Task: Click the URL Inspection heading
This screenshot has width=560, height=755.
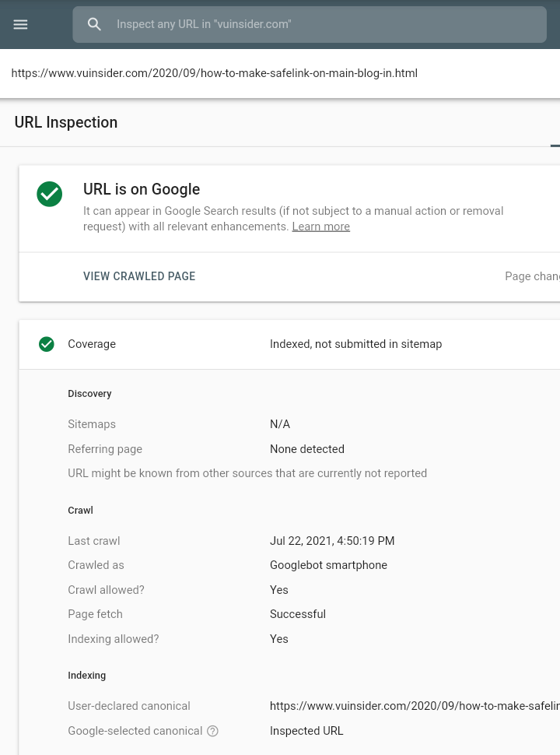Action: [66, 122]
